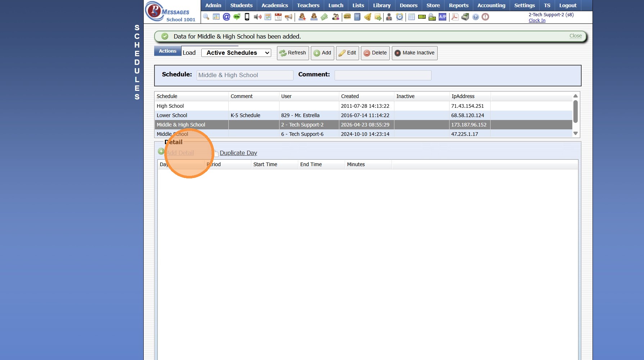644x360 pixels.
Task: Click the note with green arrow icon
Action: (x=378, y=17)
